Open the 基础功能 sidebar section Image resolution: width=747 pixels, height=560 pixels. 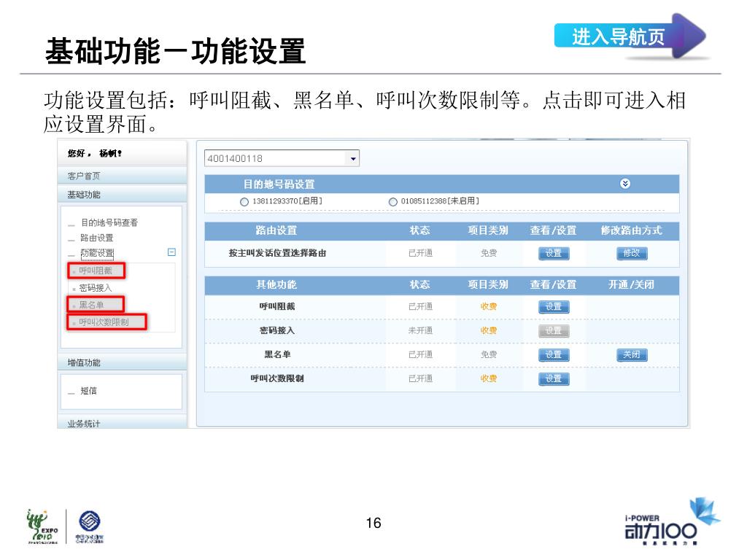[122, 194]
